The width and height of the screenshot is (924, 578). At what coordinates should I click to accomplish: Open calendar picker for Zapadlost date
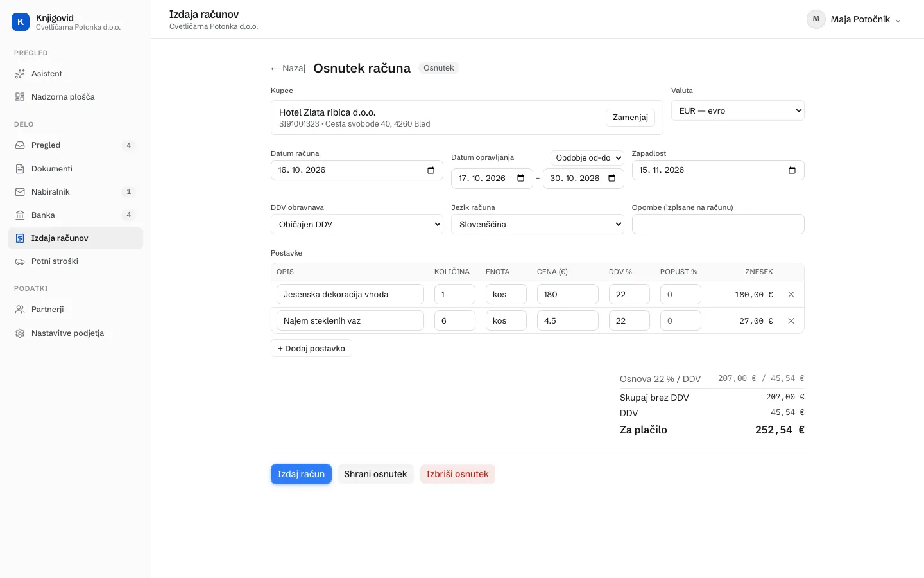point(792,170)
